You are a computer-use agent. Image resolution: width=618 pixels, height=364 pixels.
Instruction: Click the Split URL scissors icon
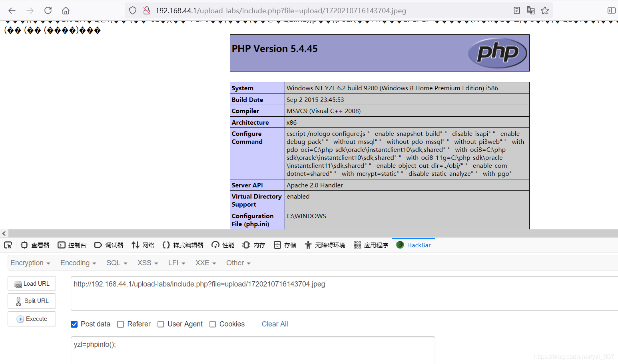click(x=18, y=301)
